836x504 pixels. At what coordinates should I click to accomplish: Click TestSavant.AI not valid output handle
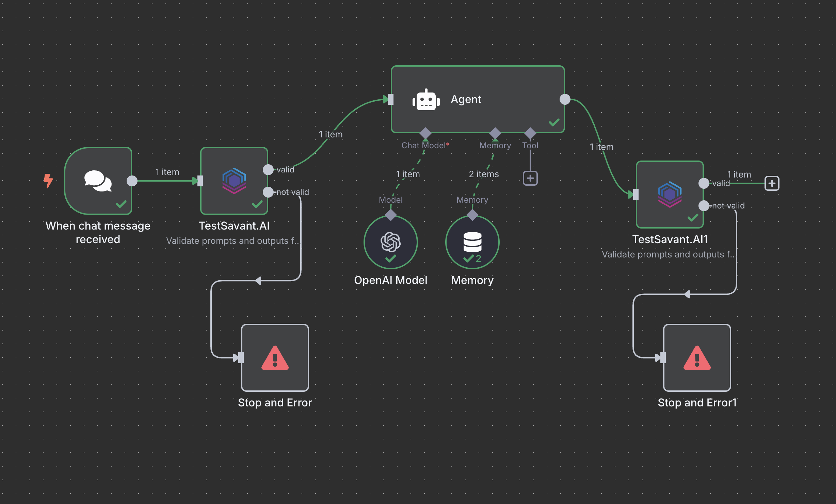click(268, 192)
